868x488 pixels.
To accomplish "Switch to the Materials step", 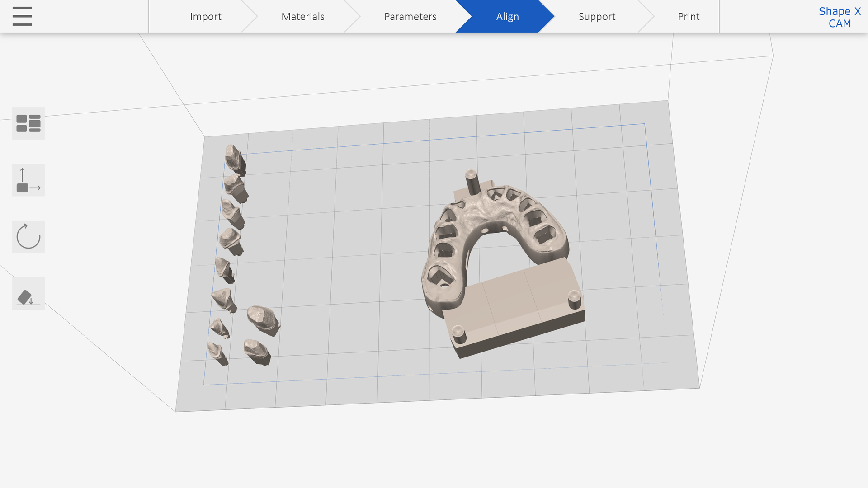I will coord(303,16).
